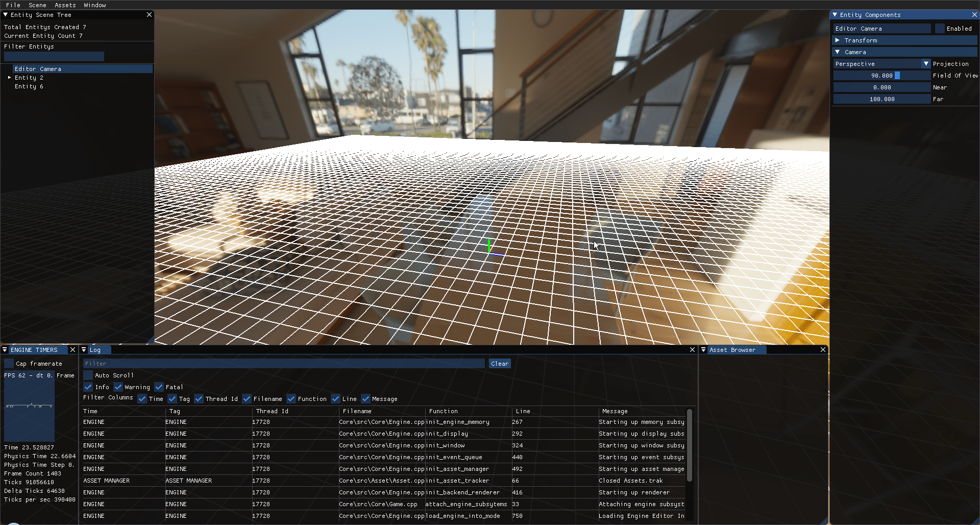Toggle the Message column checkbox
This screenshot has height=525, width=980.
365,399
